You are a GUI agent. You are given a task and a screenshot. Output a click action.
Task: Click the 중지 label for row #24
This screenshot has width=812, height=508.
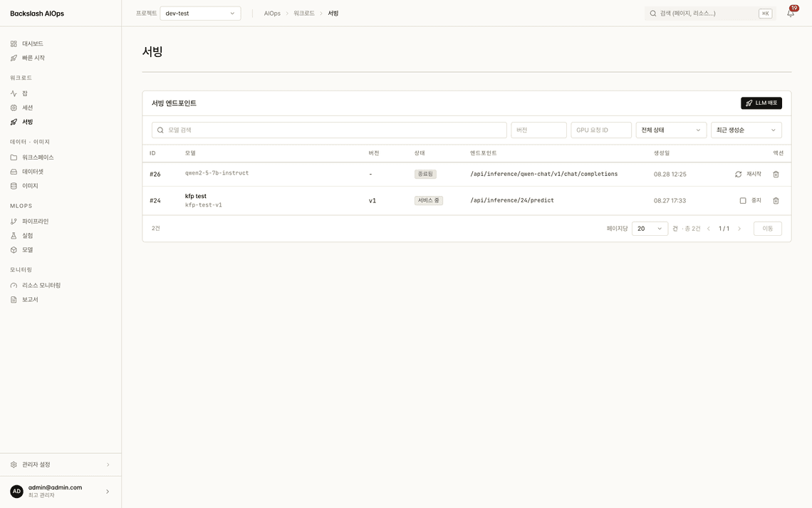tap(756, 200)
